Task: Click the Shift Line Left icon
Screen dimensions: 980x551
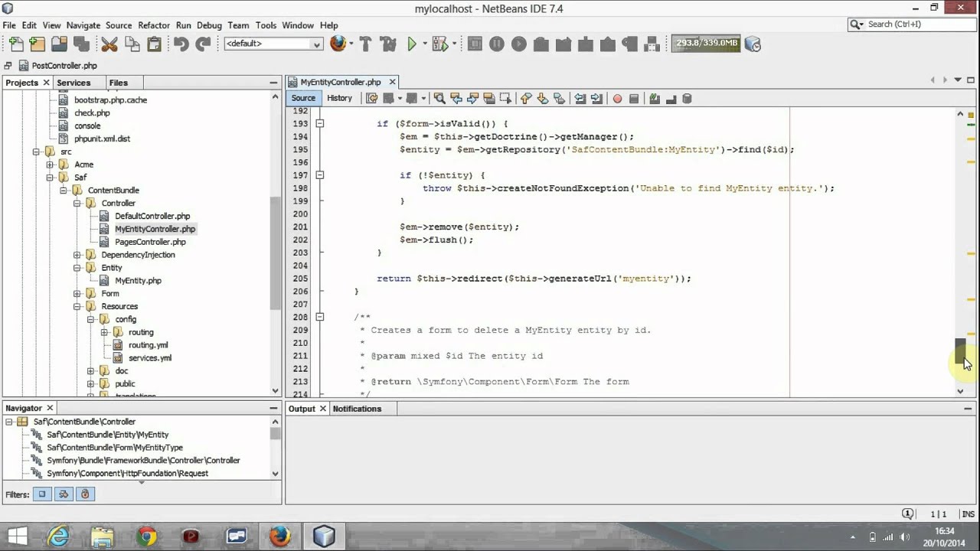Action: pyautogui.click(x=580, y=98)
